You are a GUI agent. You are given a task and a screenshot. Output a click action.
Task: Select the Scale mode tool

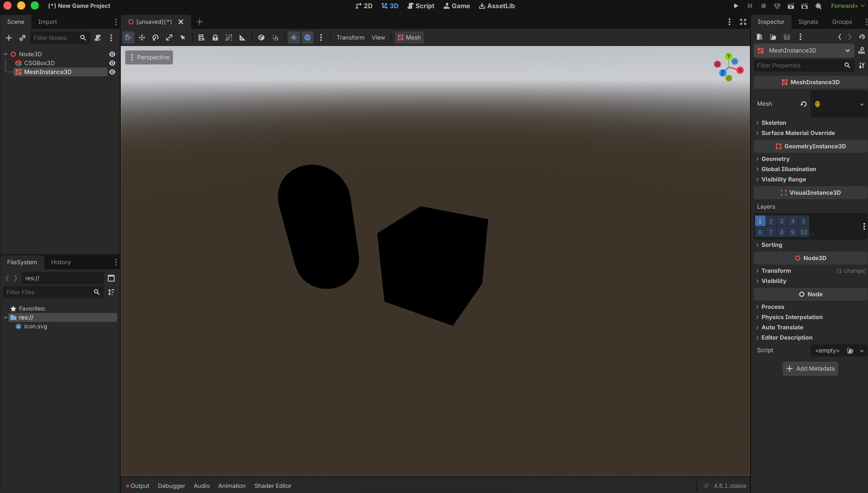[x=169, y=38]
